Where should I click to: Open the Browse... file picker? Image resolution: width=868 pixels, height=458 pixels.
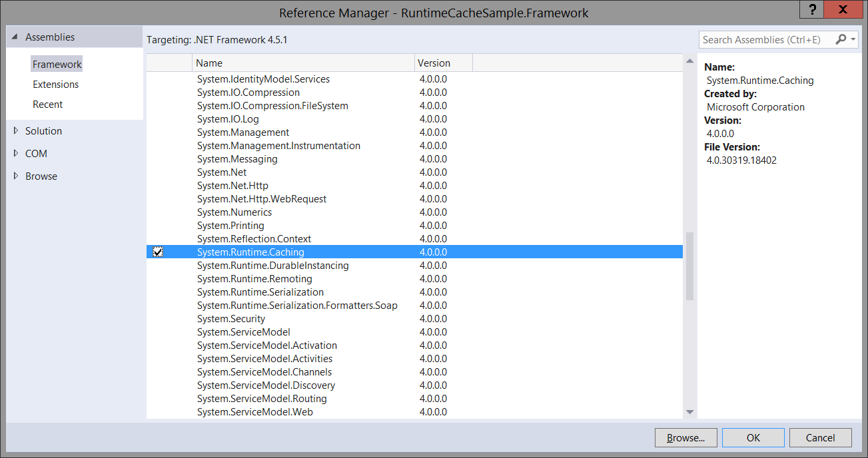coord(685,437)
